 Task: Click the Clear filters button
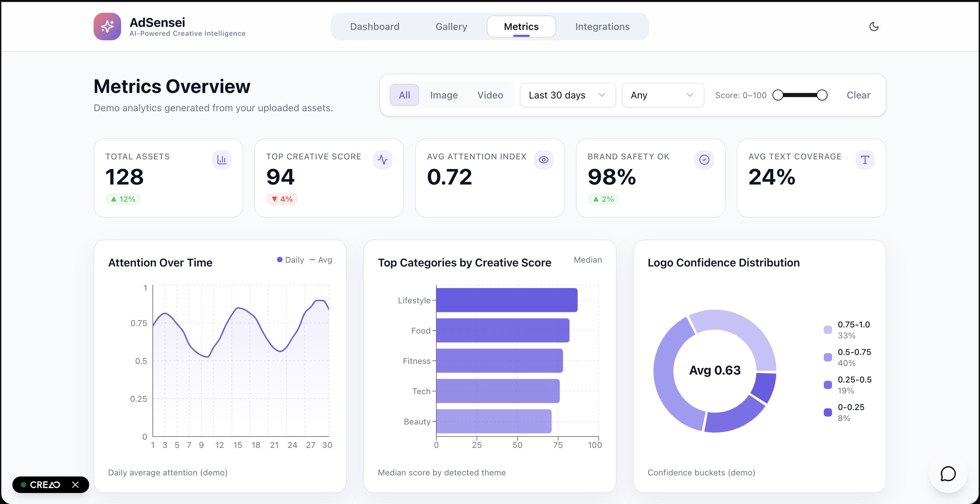coord(858,95)
